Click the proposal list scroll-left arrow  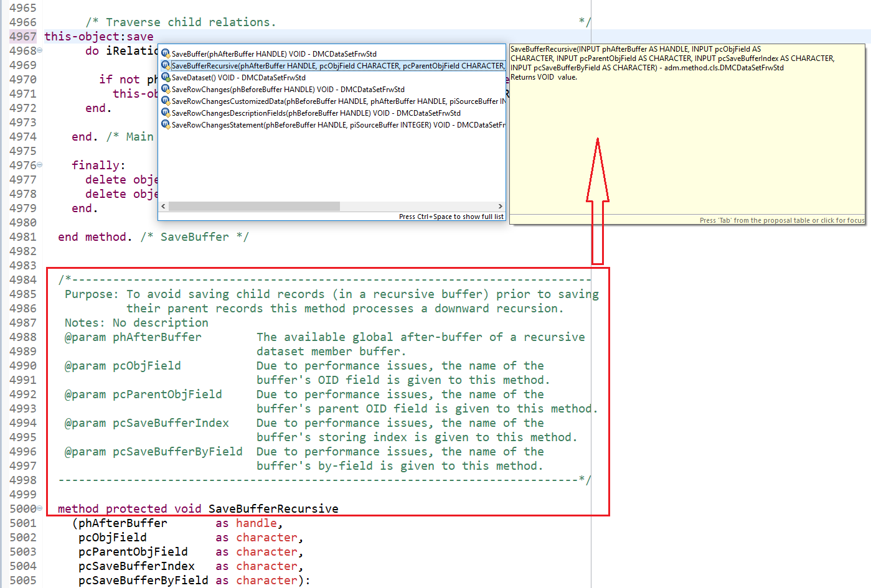(164, 206)
